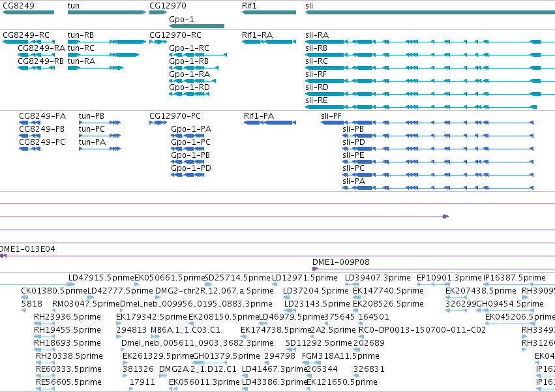
Task: Click protein CG8249-PC
Action: point(30,149)
